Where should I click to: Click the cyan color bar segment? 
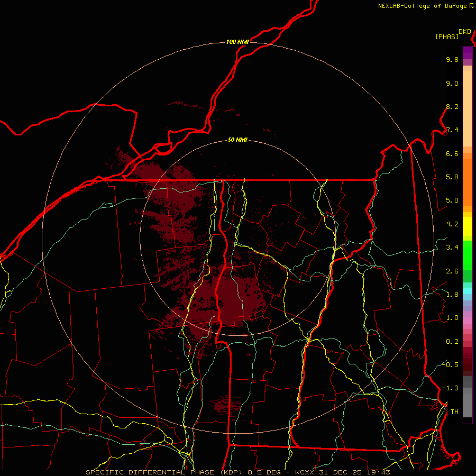point(467,290)
